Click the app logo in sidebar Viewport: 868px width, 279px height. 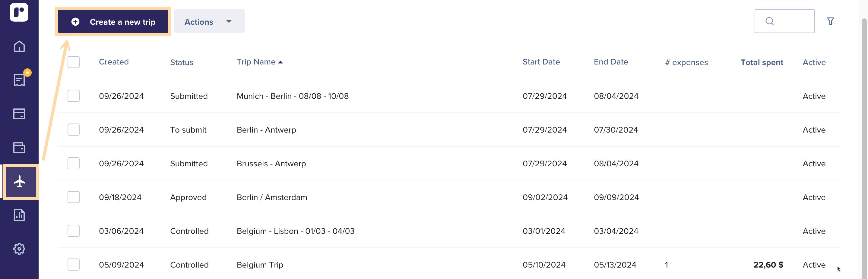[x=19, y=12]
